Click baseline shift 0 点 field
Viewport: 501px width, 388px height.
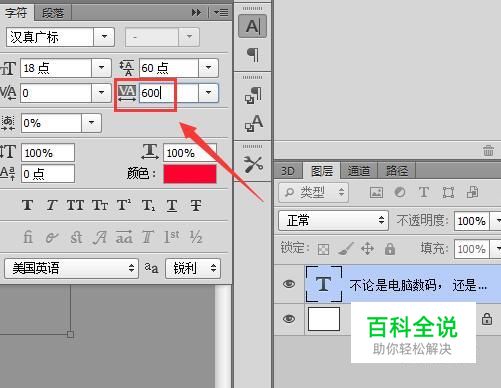point(48,174)
